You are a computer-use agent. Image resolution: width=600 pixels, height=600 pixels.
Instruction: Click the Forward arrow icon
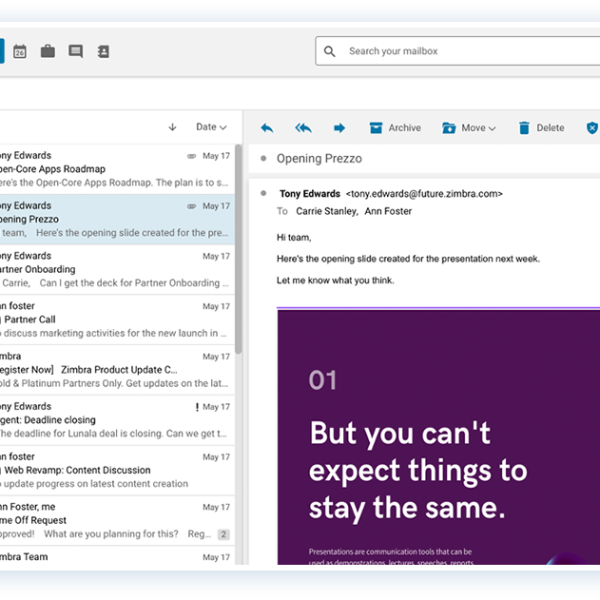point(339,128)
